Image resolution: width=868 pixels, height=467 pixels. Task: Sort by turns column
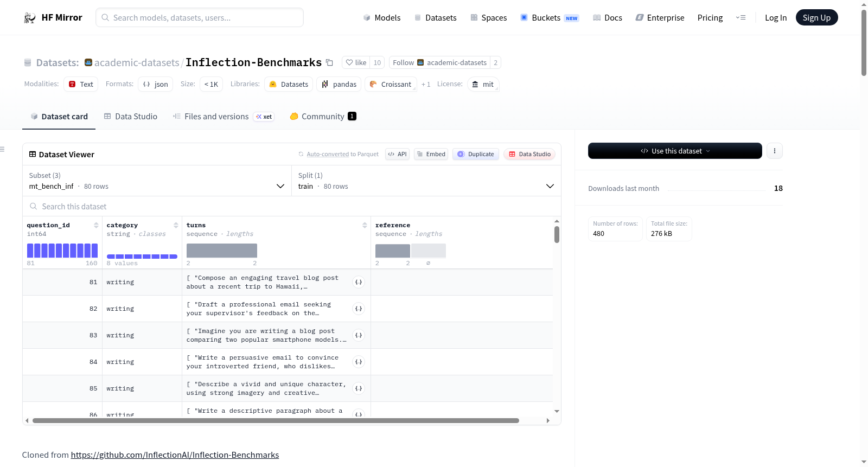[365, 225]
